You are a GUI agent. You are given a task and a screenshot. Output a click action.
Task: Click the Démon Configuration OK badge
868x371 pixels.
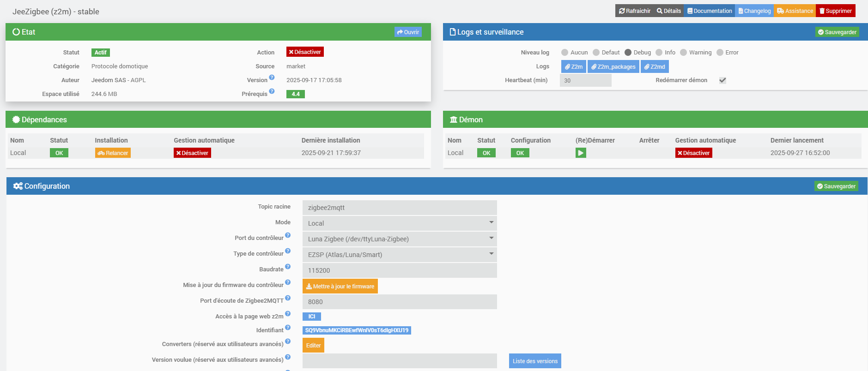(x=520, y=153)
